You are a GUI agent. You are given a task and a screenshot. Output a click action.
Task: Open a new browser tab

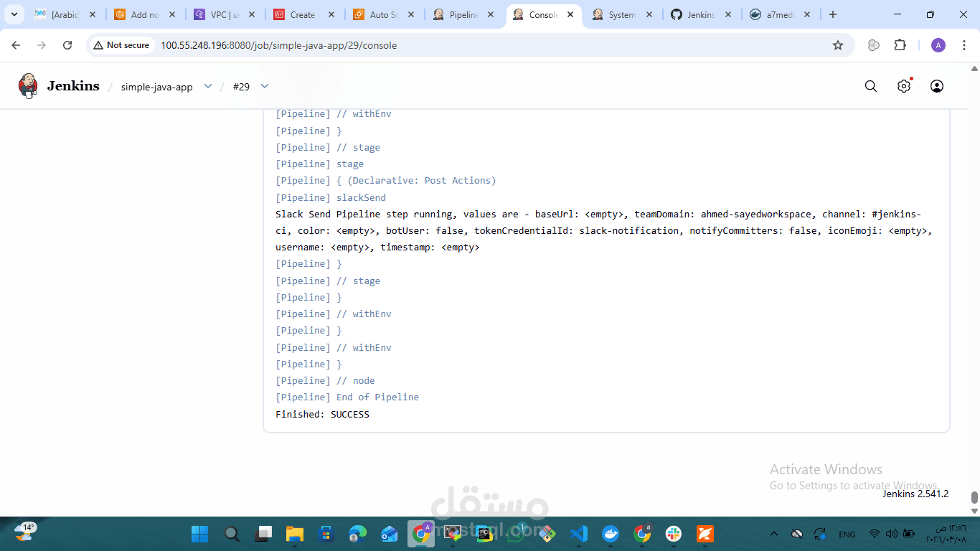click(x=833, y=14)
